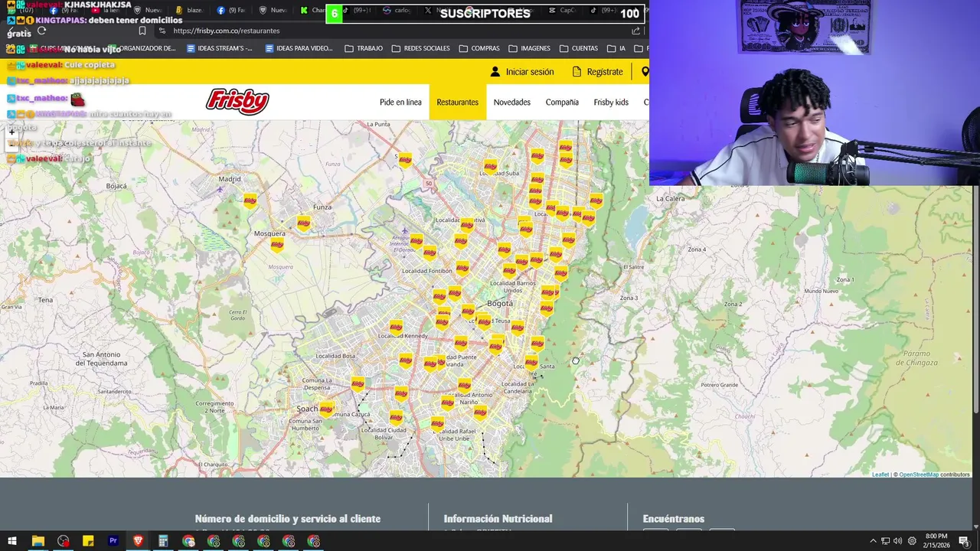The height and width of the screenshot is (551, 980).
Task: Open the Pide en línea menu item
Action: pyautogui.click(x=400, y=102)
